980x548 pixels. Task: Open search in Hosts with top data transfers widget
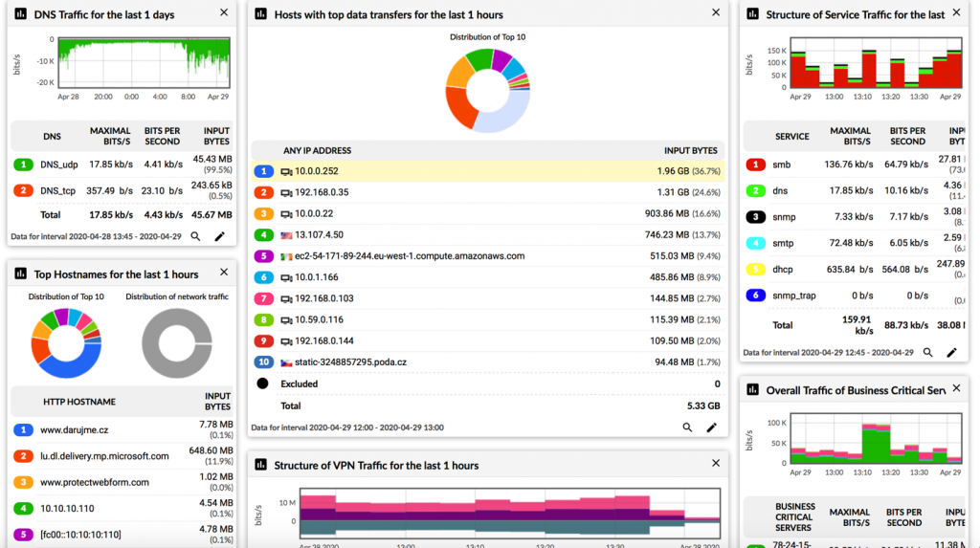(x=687, y=427)
